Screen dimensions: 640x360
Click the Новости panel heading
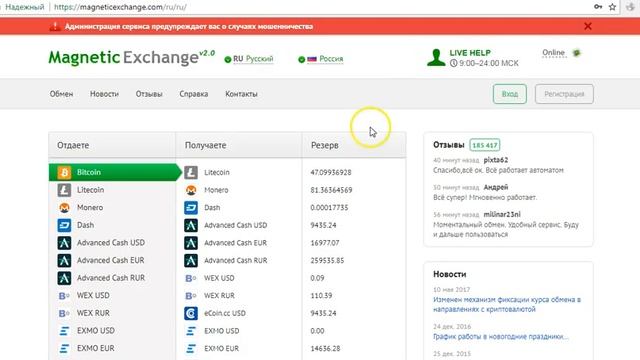[x=449, y=274]
